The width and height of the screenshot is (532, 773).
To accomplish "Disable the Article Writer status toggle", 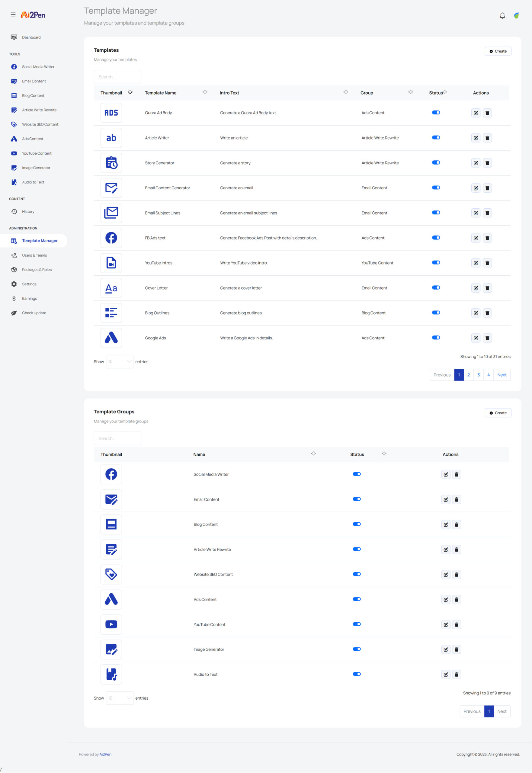I will (x=436, y=138).
